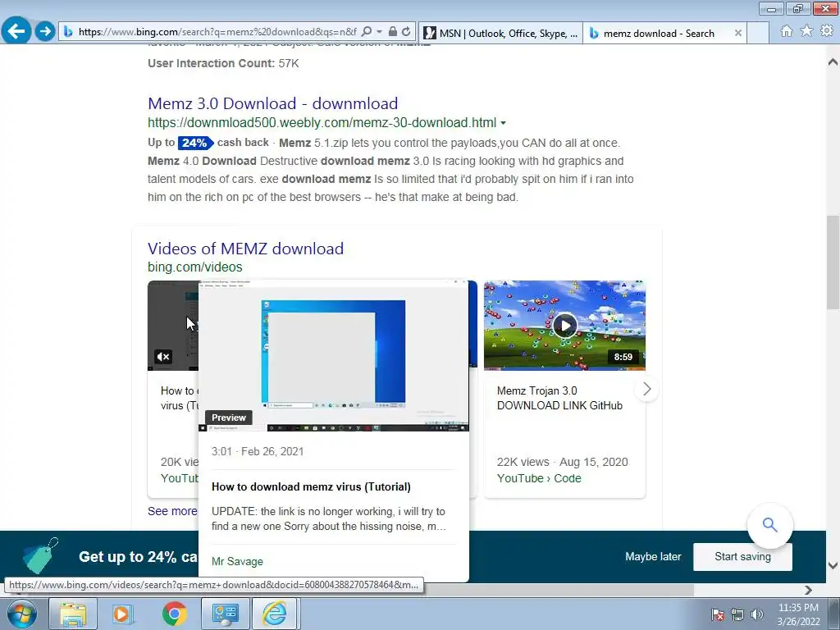Follow the bing.com/videos link

(195, 267)
